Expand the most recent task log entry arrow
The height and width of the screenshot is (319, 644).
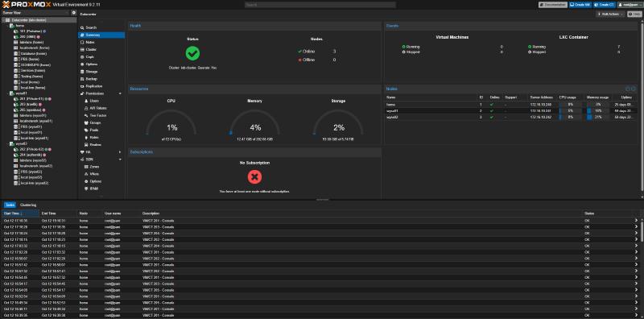point(636,221)
